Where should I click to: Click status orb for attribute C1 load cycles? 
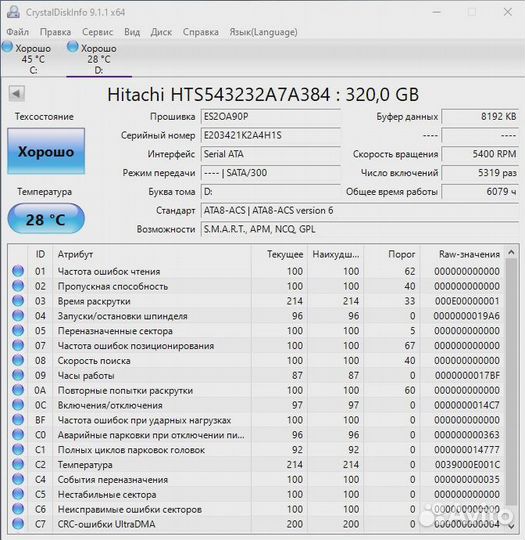tap(18, 449)
